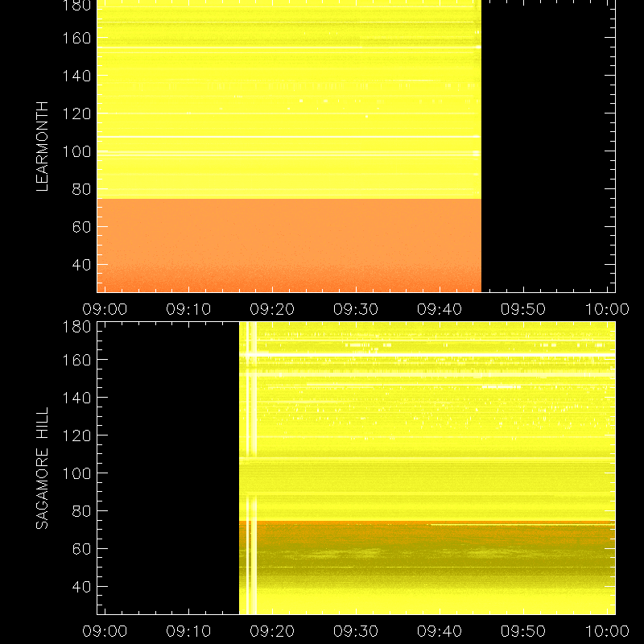
Task: Click 09:20 time label under Learmonth plot
Action: [x=272, y=309]
